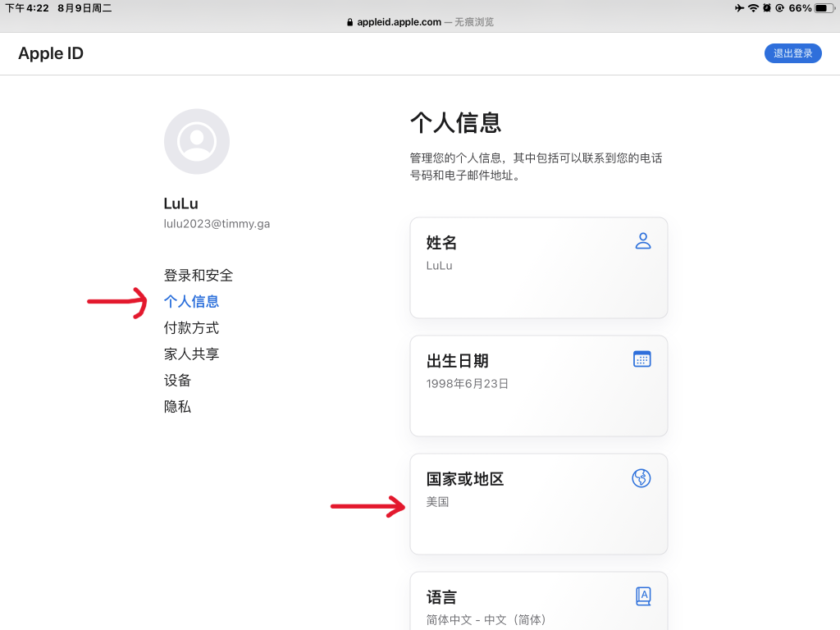Click the LuLu account name under avatar
Viewport: 840px width, 630px height.
coord(181,203)
